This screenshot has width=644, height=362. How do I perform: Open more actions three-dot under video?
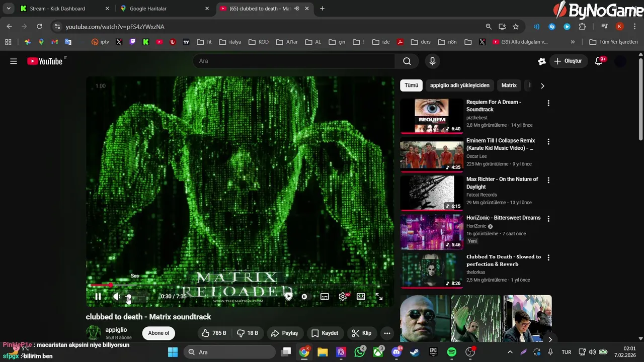point(387,333)
